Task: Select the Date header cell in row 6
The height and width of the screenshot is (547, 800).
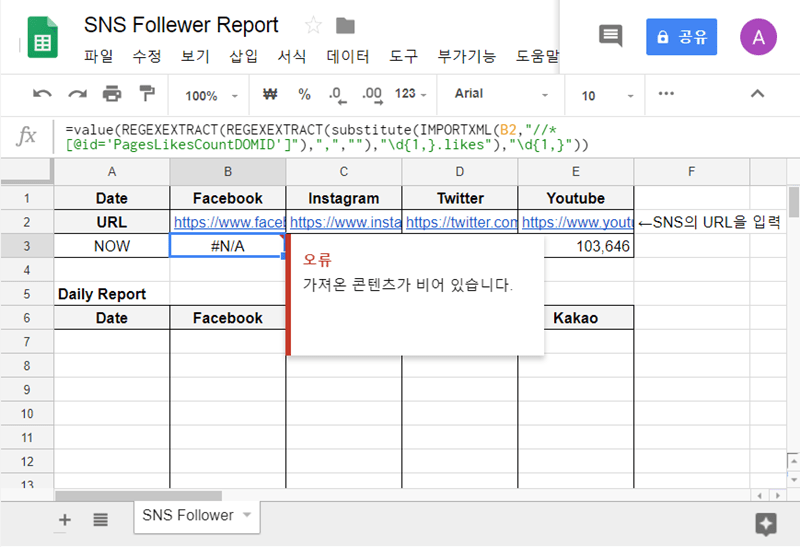Action: [112, 318]
